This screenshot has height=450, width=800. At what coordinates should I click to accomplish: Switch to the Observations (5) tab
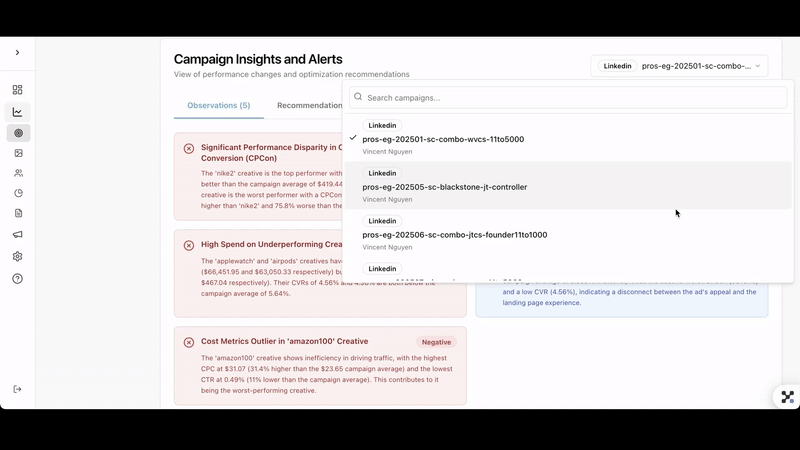pyautogui.click(x=218, y=105)
